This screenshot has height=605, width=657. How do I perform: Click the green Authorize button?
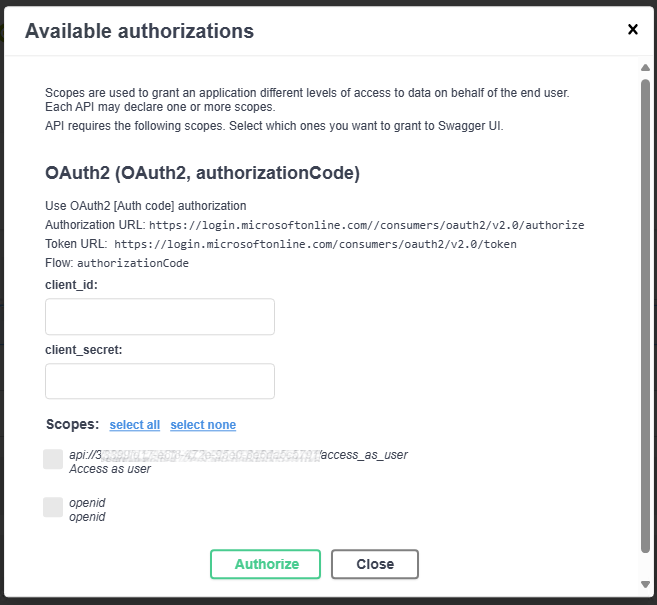pos(265,564)
